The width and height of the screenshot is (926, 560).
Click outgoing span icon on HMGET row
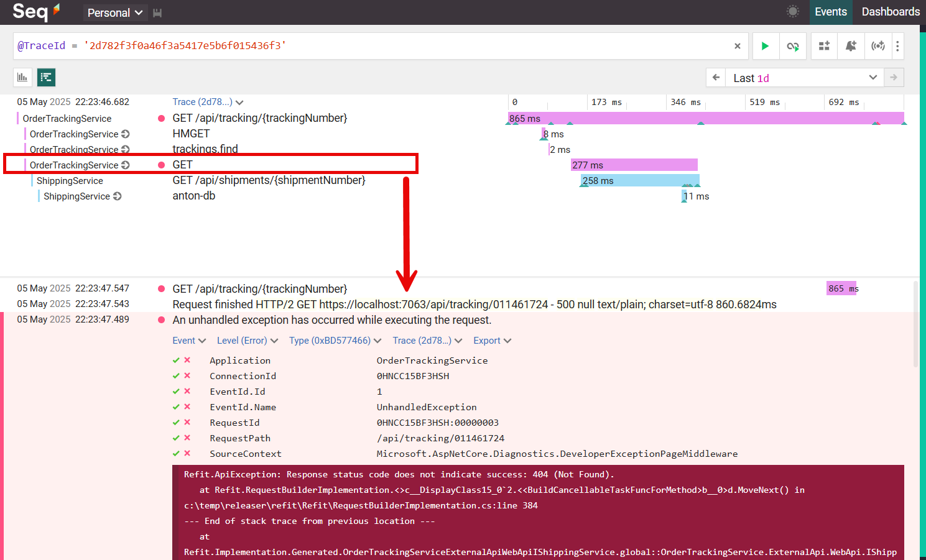click(x=126, y=134)
